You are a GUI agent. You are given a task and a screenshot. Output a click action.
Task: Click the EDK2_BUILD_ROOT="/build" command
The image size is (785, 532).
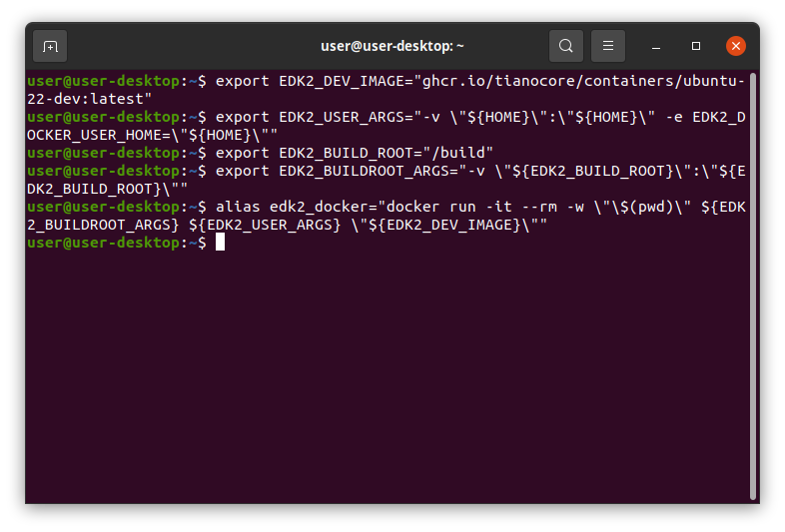pos(354,153)
